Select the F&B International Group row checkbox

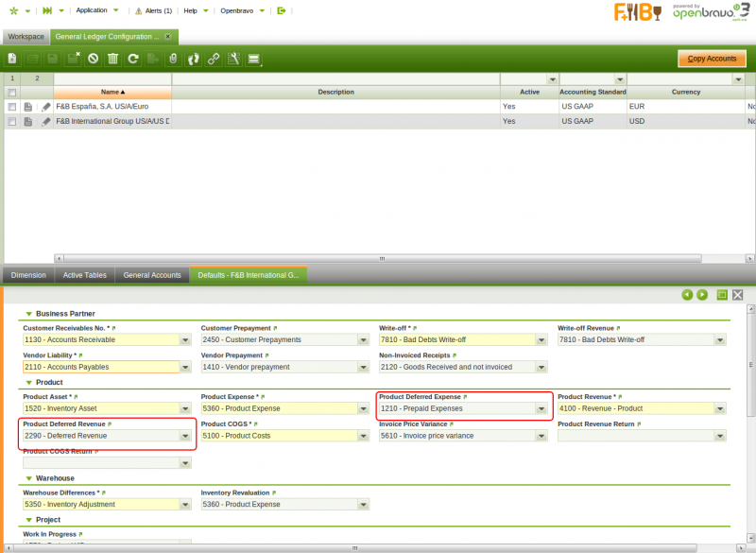(11, 122)
